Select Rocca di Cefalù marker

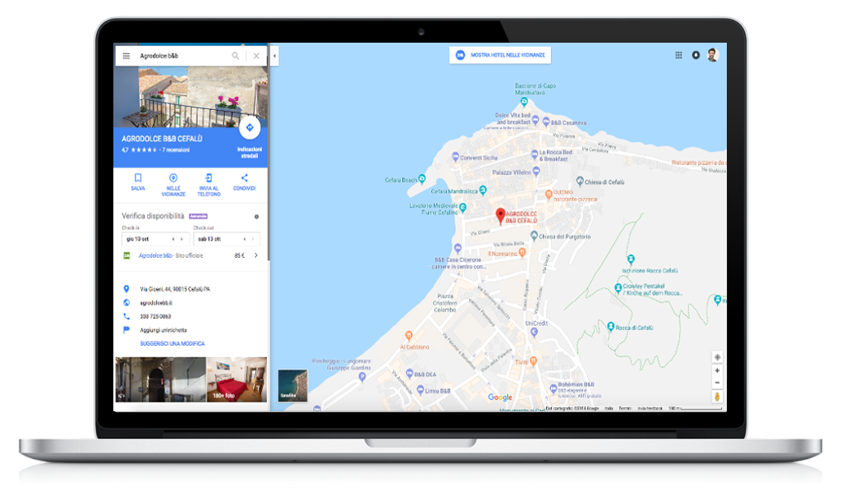click(x=610, y=326)
